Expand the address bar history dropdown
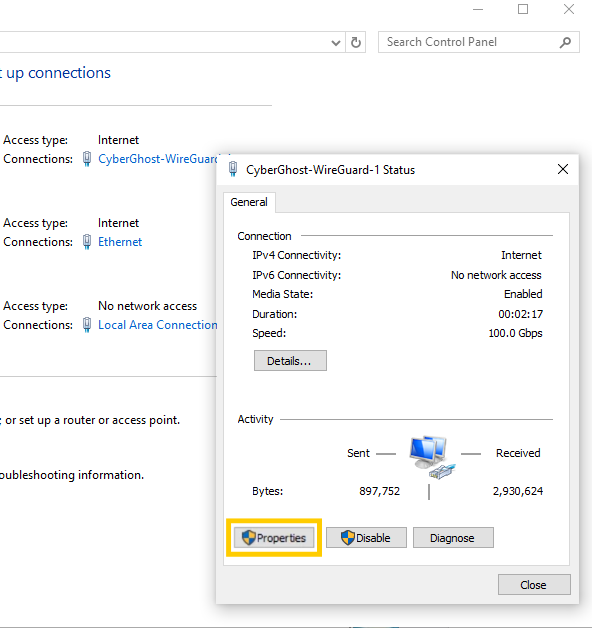The width and height of the screenshot is (592, 628). point(336,42)
